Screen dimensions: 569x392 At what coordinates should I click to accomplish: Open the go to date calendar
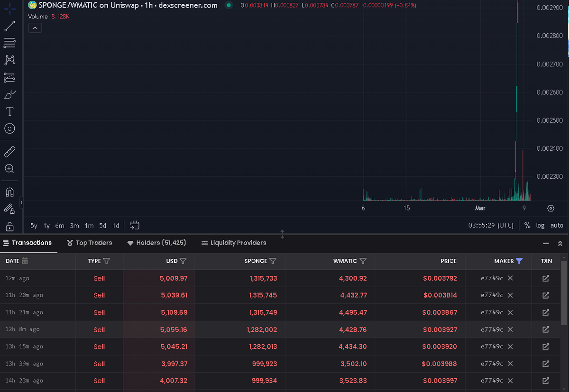click(134, 225)
